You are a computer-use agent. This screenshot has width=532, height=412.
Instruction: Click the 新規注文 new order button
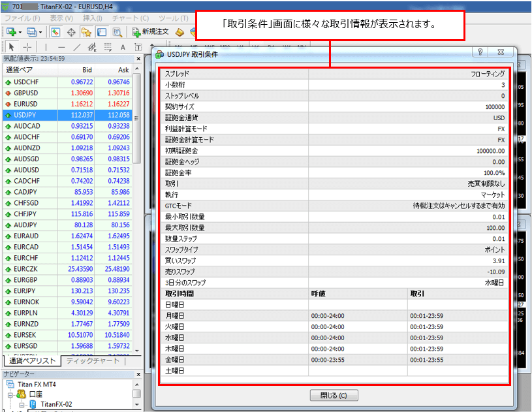click(x=150, y=31)
